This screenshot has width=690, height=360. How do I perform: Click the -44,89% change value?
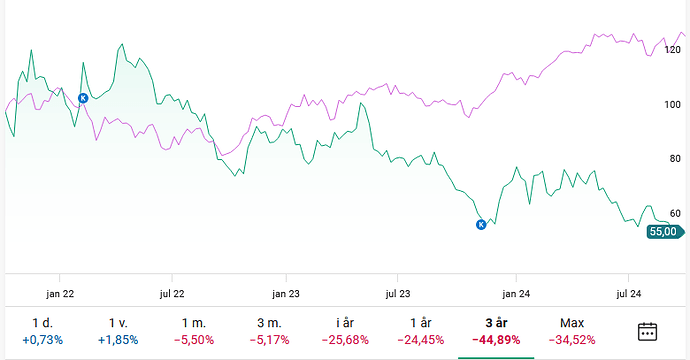click(496, 340)
